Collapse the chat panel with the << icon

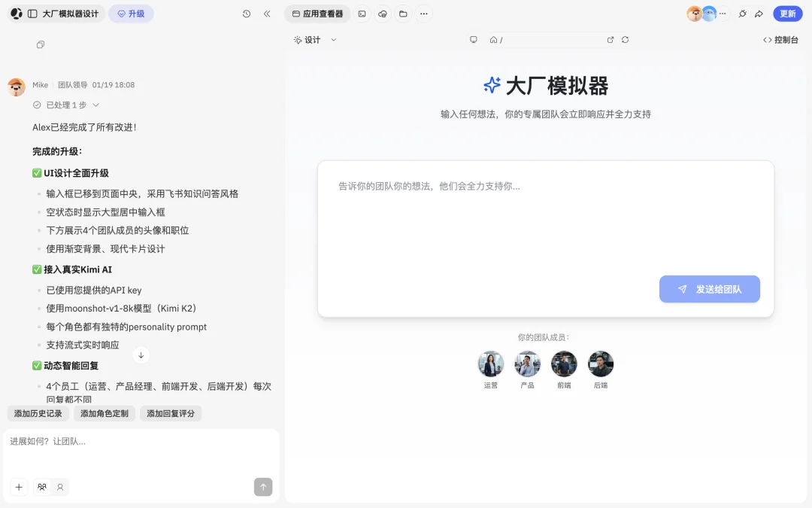point(267,14)
